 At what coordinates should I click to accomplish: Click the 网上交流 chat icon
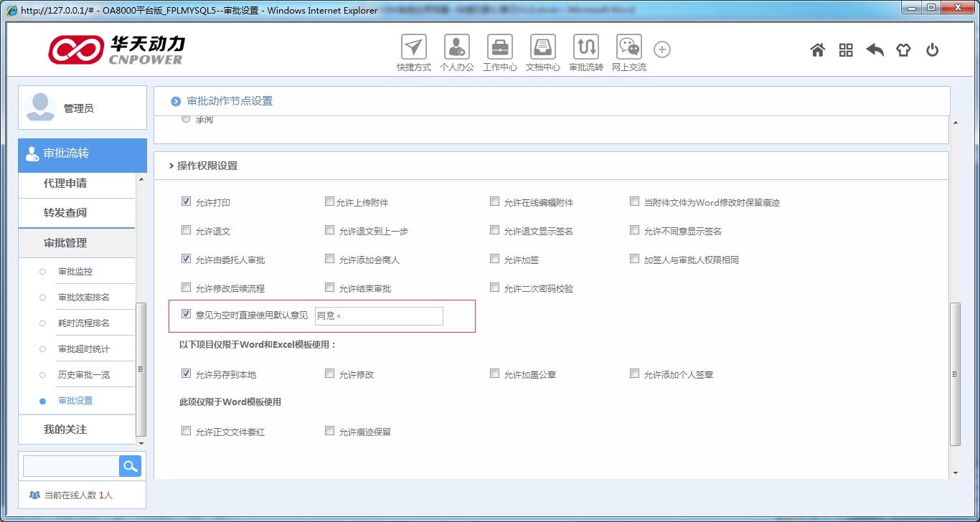tap(628, 47)
